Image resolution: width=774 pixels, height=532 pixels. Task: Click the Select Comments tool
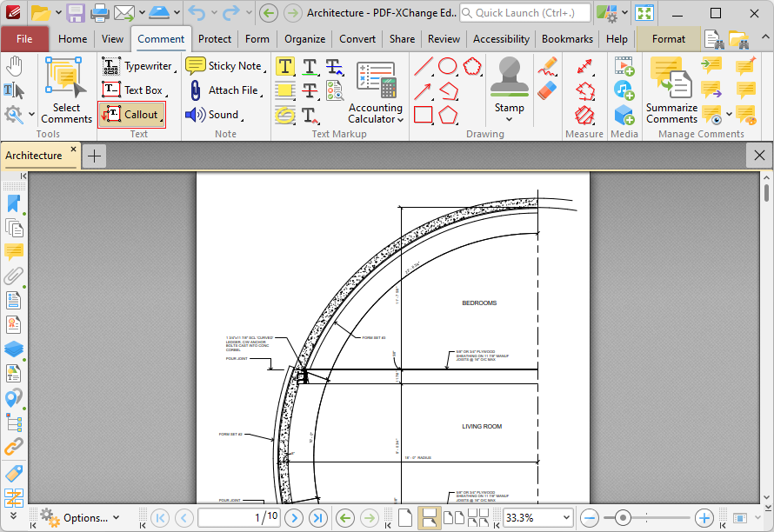tap(66, 90)
